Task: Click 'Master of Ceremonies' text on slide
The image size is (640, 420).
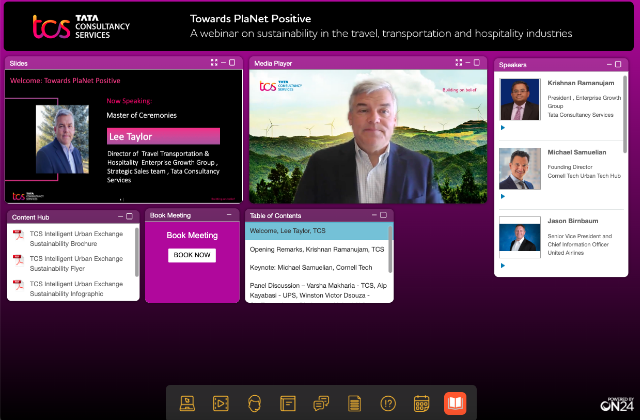Action: [x=142, y=116]
